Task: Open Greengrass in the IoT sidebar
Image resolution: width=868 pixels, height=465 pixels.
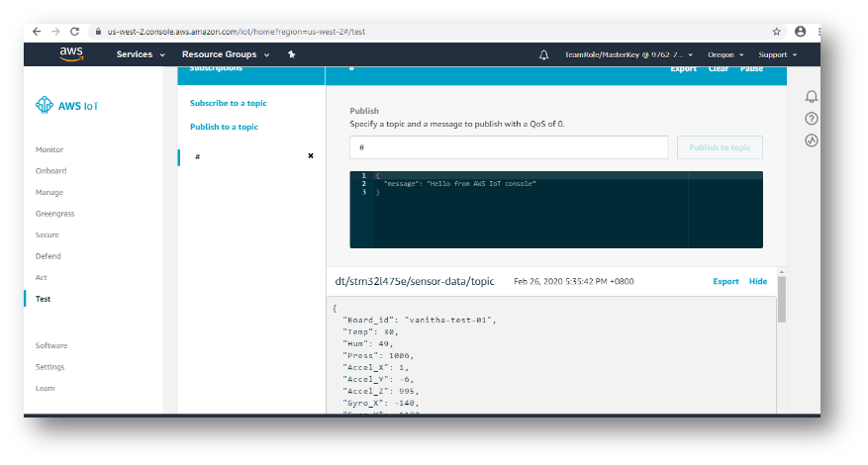Action: [x=54, y=214]
